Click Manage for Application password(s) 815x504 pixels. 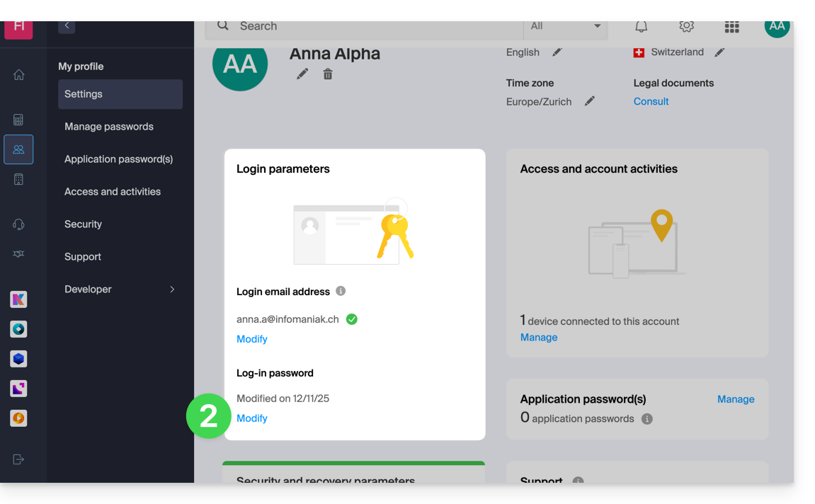(736, 399)
